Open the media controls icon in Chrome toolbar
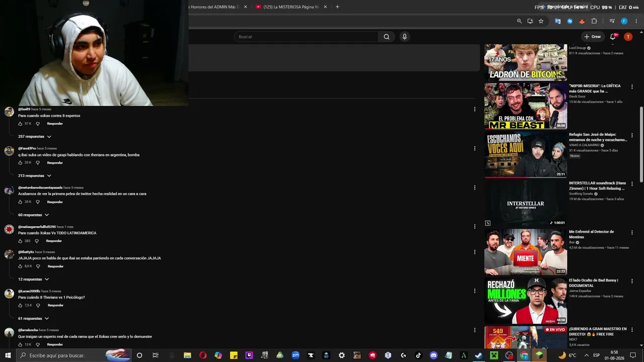This screenshot has height=362, width=644. [x=612, y=21]
